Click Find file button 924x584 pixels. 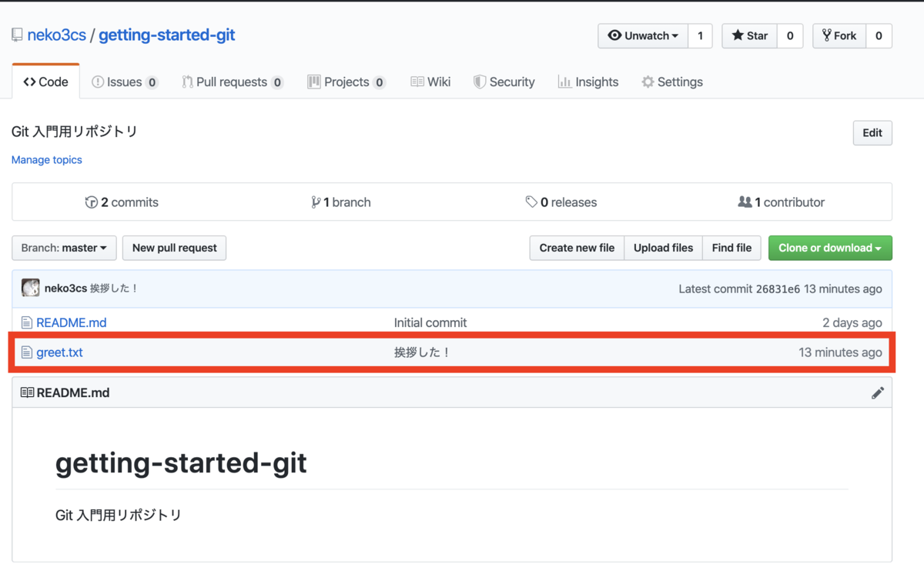point(731,248)
